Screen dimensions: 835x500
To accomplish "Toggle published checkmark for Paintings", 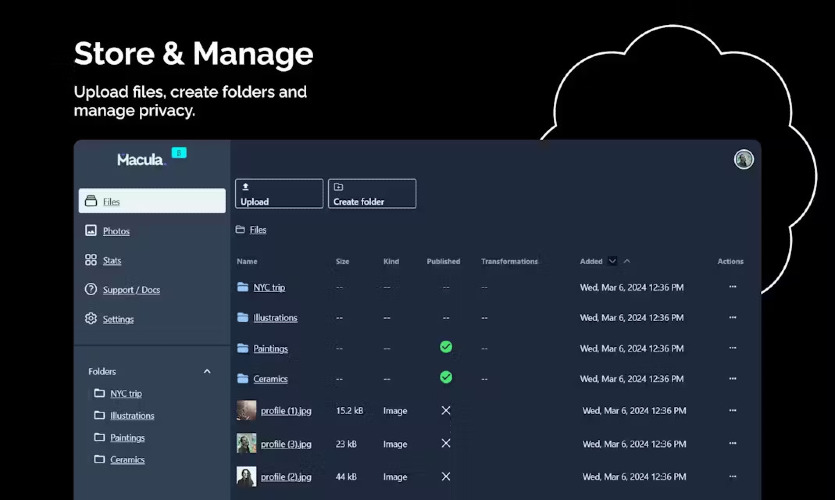I will point(446,347).
